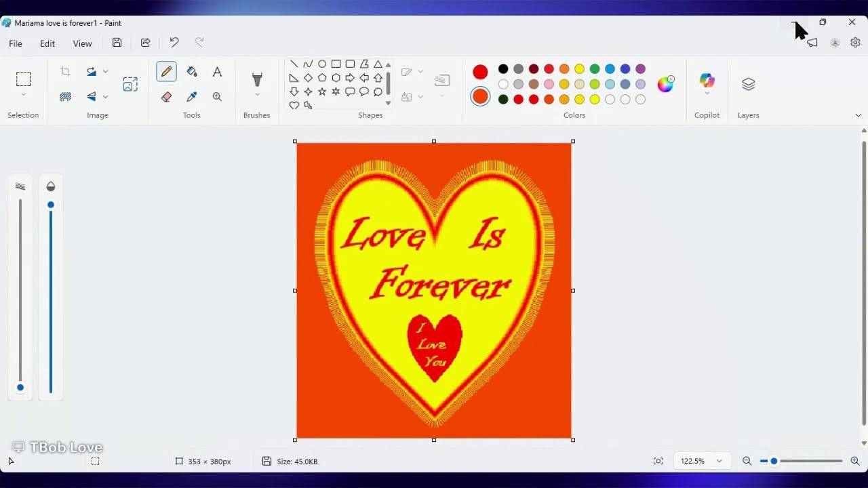868x488 pixels.
Task: Pick the purple color swatch
Action: pyautogui.click(x=640, y=69)
